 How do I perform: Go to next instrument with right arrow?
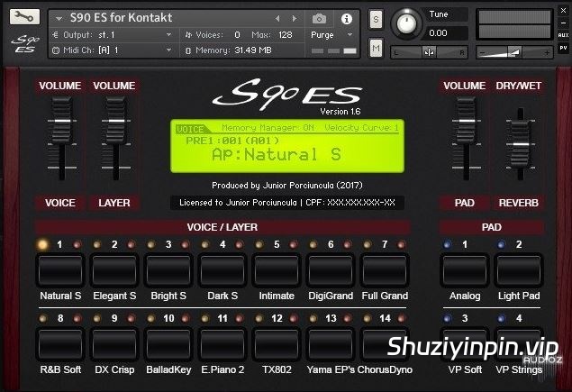tap(295, 18)
